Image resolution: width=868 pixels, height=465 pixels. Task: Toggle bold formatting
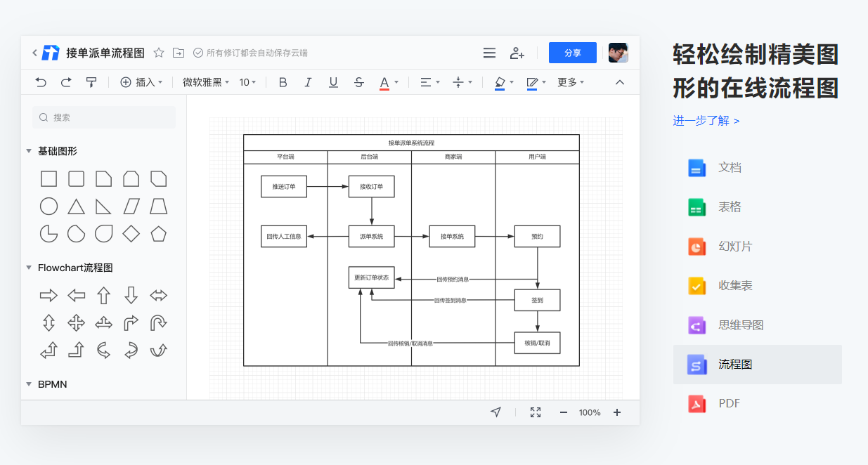[x=282, y=82]
